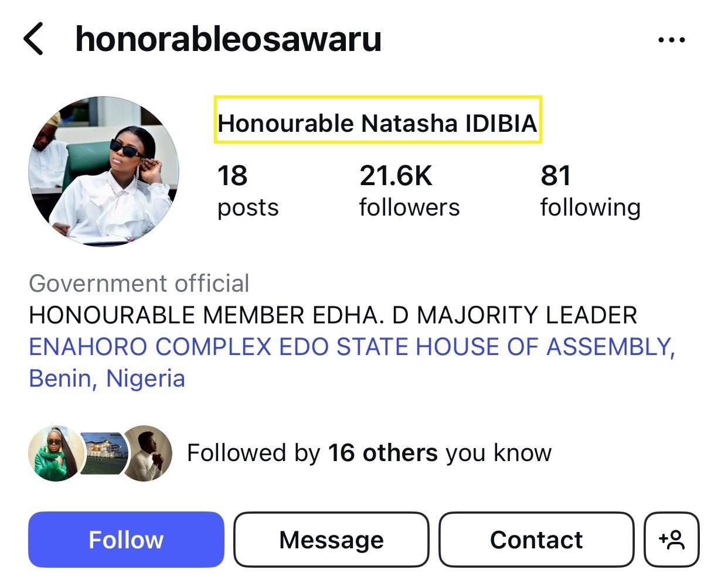Tap the Honourable Member EDHA bio text
Viewport: 728px width, 580px height.
click(333, 315)
